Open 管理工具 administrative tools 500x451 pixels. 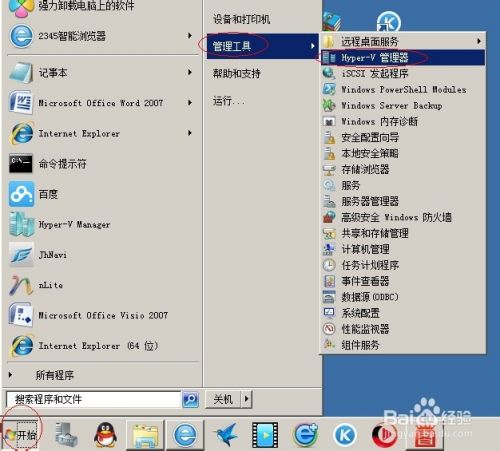(263, 46)
